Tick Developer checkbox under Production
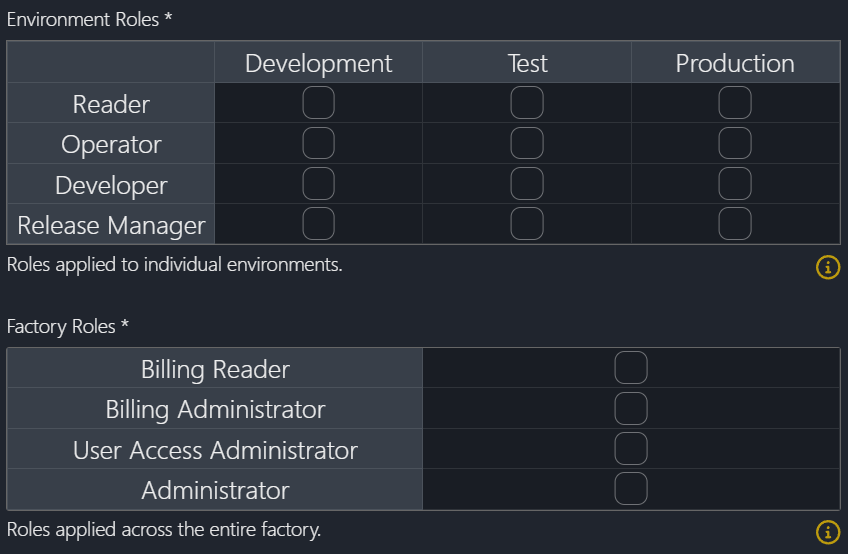 click(x=735, y=184)
